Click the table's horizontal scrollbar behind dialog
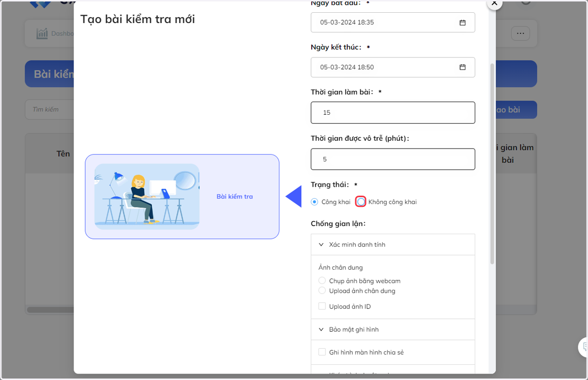 [50, 310]
